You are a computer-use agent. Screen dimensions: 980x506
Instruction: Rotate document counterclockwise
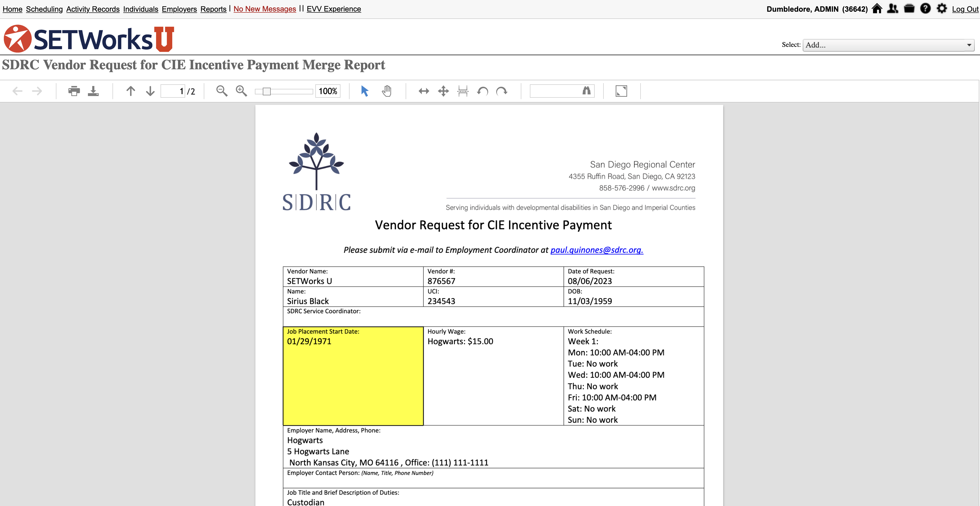[x=483, y=91]
